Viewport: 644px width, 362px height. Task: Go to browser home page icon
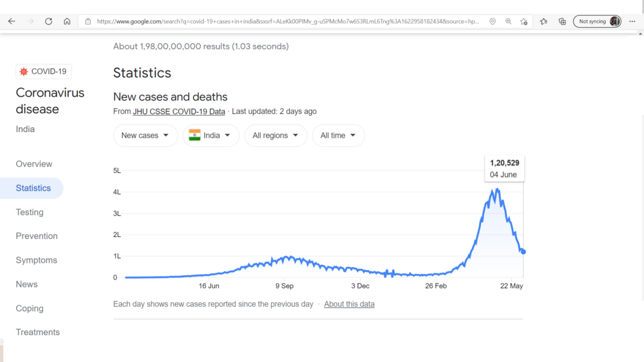[67, 21]
